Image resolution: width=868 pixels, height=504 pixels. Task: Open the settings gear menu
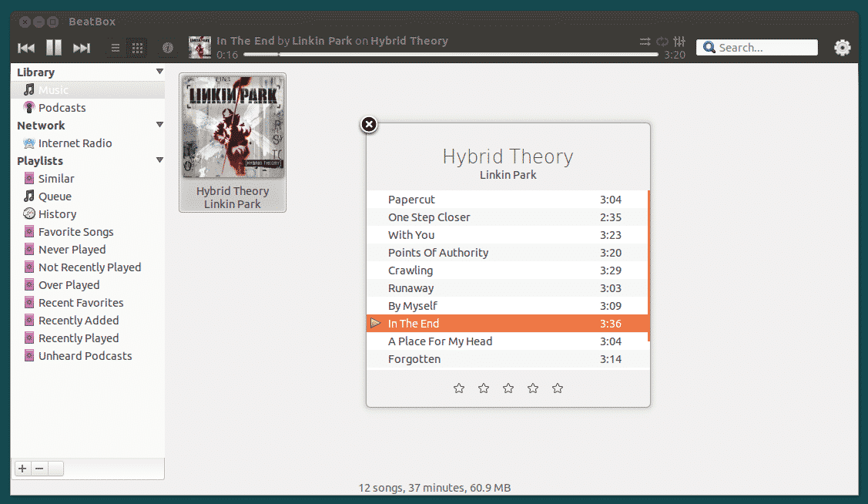click(842, 48)
